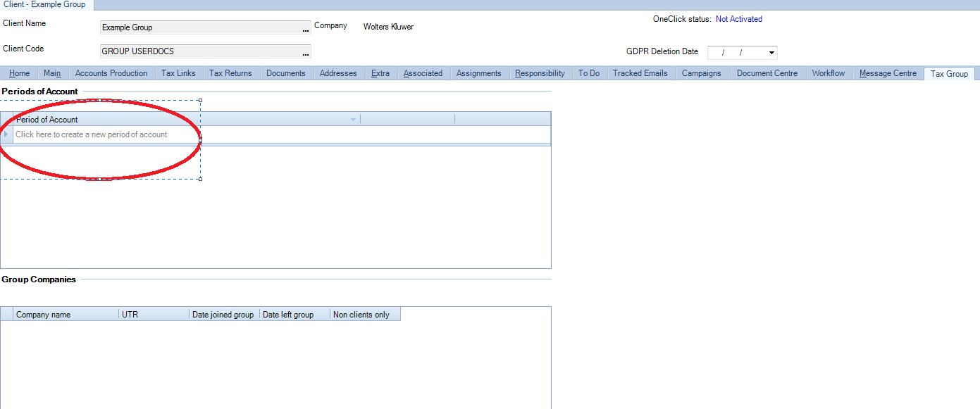This screenshot has height=409, width=980.
Task: Select the Tax Group tab
Action: 949,73
